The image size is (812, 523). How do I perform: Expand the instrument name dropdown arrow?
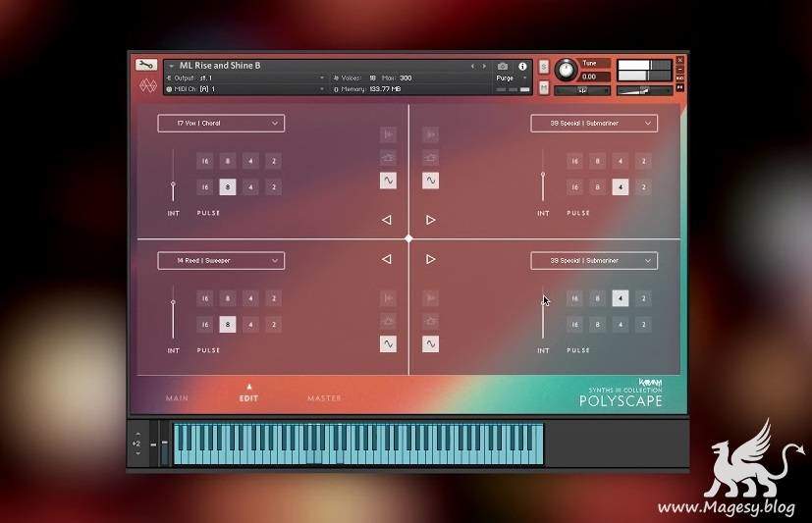[x=172, y=66]
